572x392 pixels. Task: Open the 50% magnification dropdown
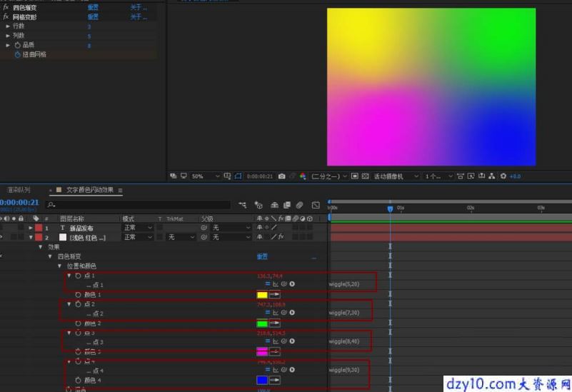pos(206,176)
